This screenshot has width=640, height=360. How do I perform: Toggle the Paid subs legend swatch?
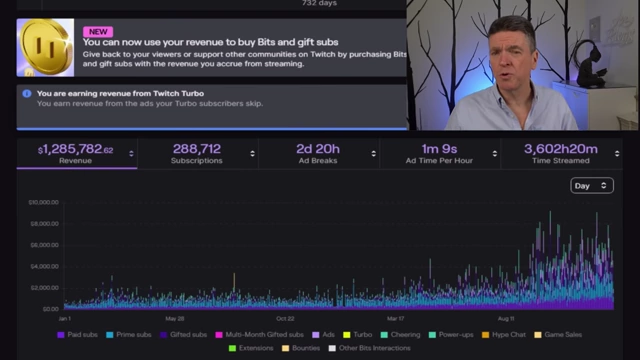coord(61,335)
